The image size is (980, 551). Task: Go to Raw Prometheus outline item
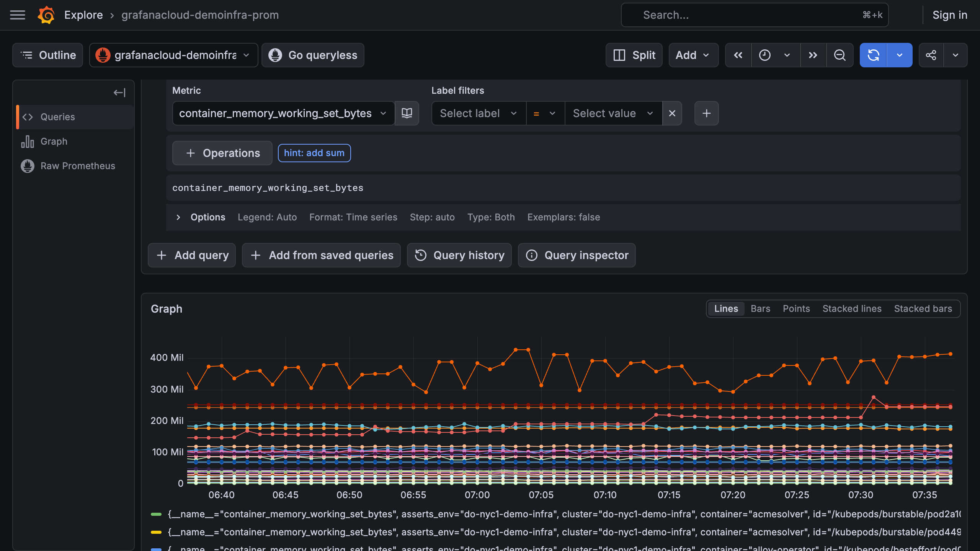(x=78, y=166)
